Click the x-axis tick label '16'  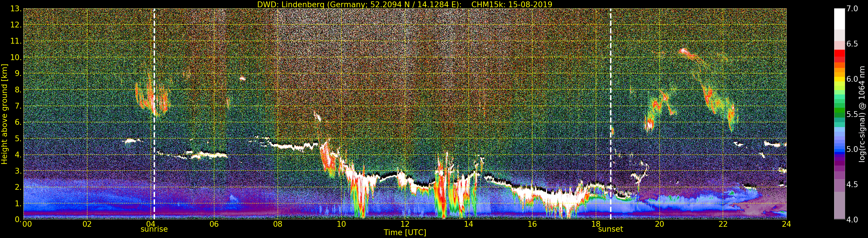click(532, 224)
